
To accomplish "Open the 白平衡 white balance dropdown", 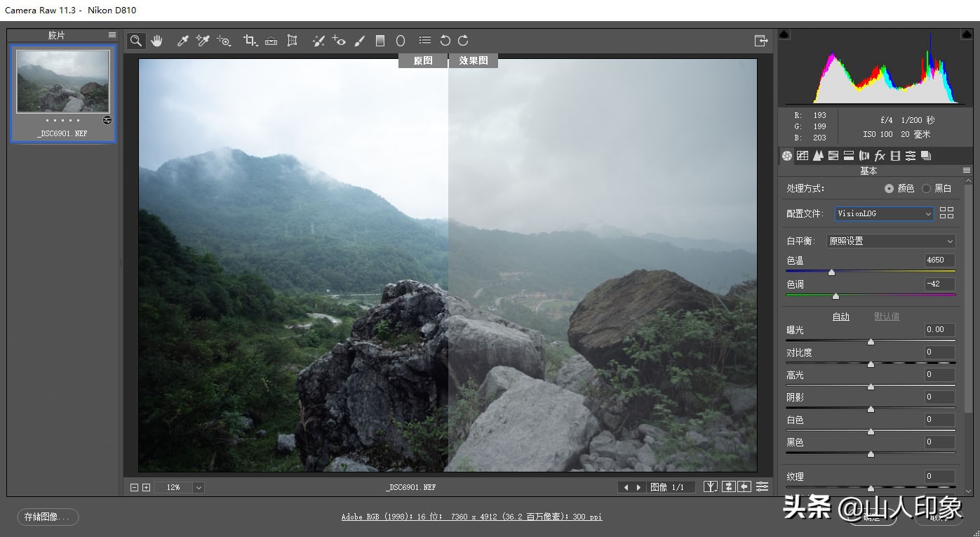I will click(x=891, y=241).
